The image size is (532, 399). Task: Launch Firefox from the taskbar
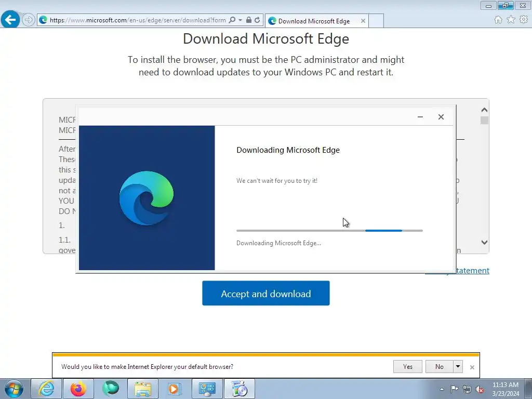point(78,389)
